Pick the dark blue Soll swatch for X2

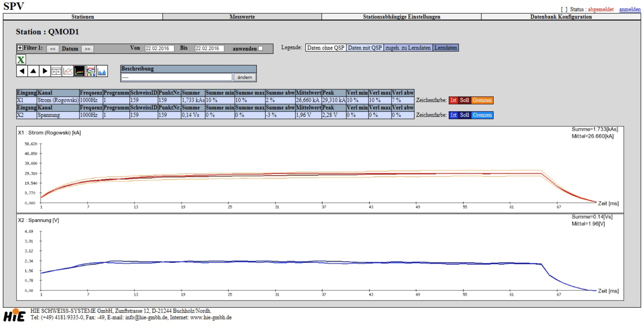click(464, 115)
